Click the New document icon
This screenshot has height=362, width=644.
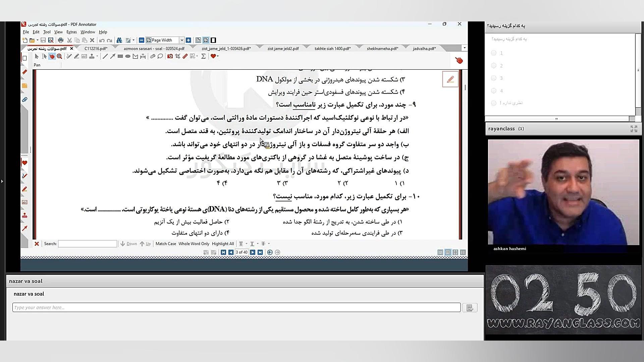click(x=24, y=40)
